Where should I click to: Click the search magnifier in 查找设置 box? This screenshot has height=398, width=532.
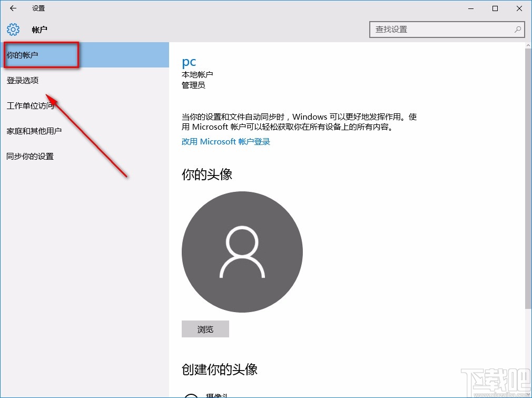tap(518, 30)
